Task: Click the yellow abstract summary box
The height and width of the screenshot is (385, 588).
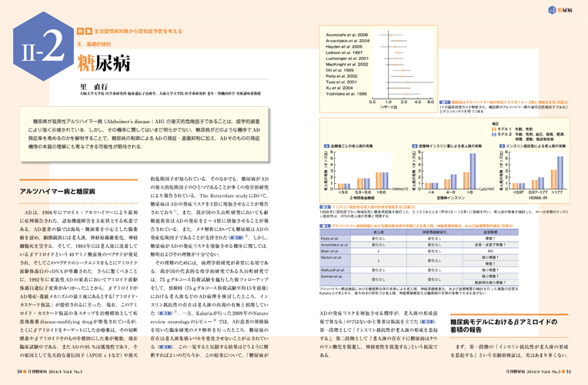Action: 145,134
